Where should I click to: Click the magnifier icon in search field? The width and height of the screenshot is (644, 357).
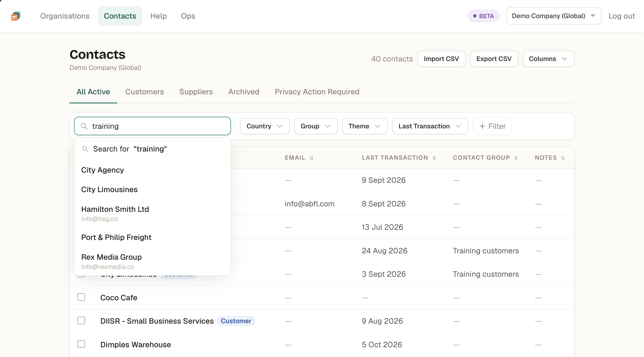(x=84, y=126)
